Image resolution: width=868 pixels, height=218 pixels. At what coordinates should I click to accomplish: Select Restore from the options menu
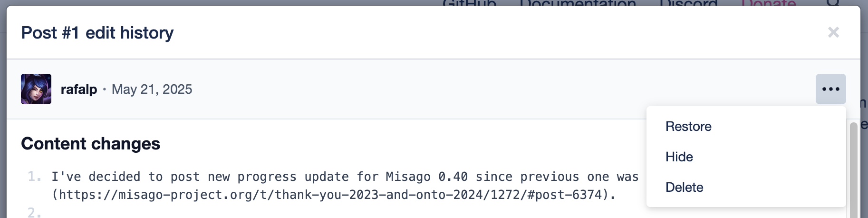(x=688, y=127)
